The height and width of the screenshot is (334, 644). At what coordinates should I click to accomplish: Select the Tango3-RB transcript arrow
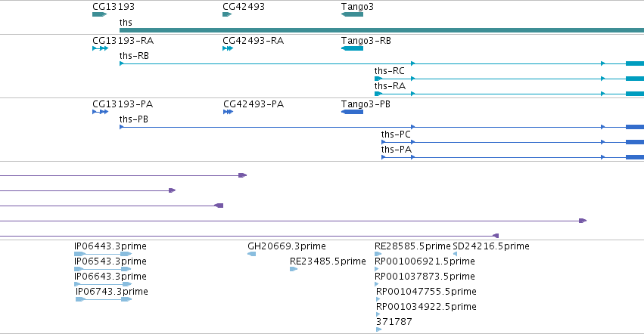[x=353, y=48]
